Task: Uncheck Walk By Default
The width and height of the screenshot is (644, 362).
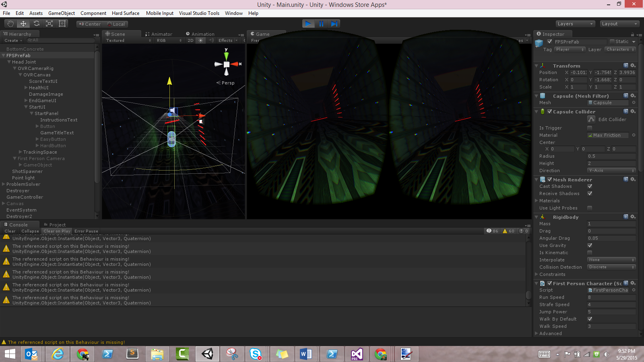Action: 589,319
